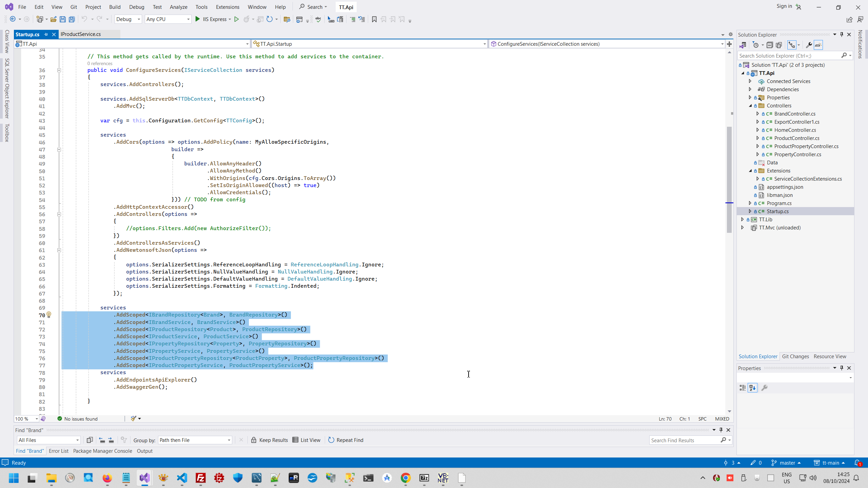The image size is (868, 488).
Task: Click lightbulb quick actions icon on line 70
Action: click(x=49, y=315)
